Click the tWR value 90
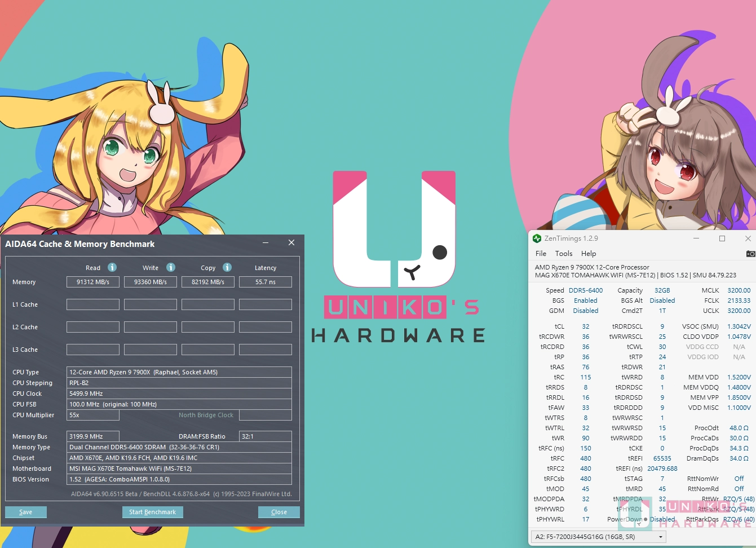 (586, 438)
